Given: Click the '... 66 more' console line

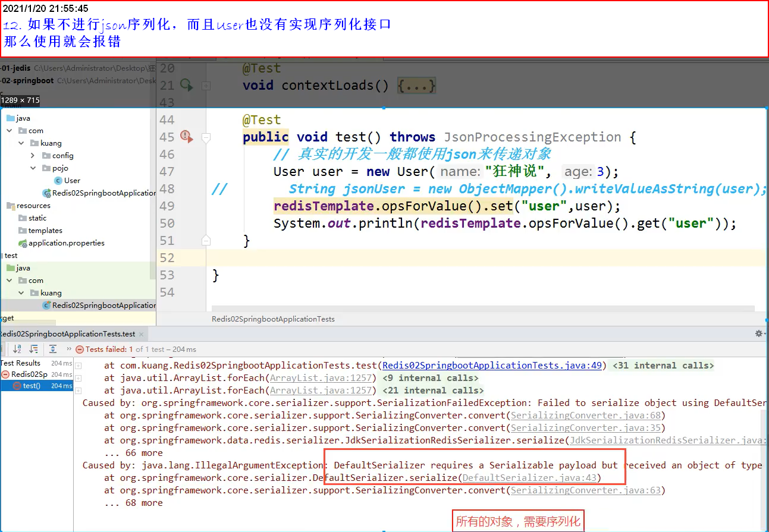Looking at the screenshot, I should tap(133, 453).
